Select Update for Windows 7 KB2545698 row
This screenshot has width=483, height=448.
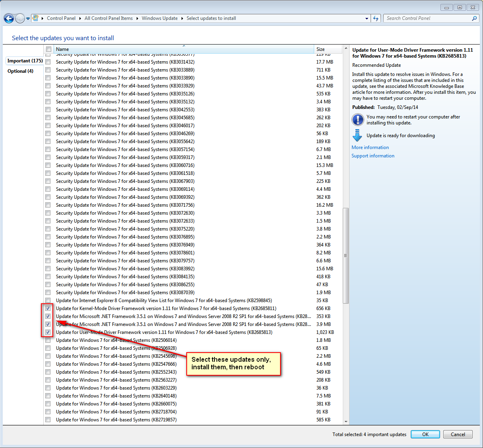116,356
